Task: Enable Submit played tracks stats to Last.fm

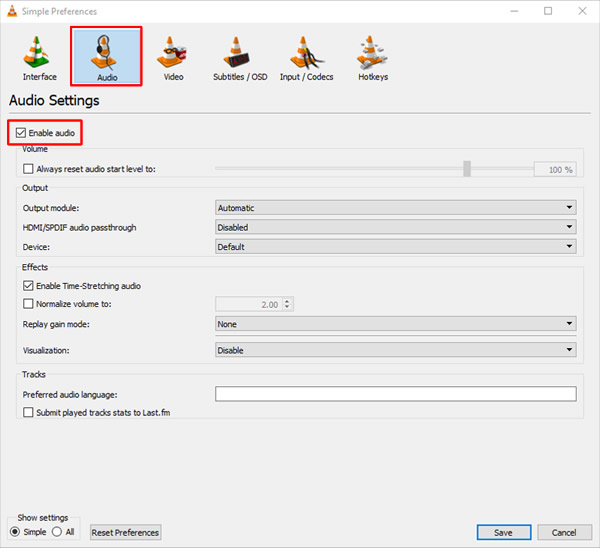Action: tap(28, 412)
